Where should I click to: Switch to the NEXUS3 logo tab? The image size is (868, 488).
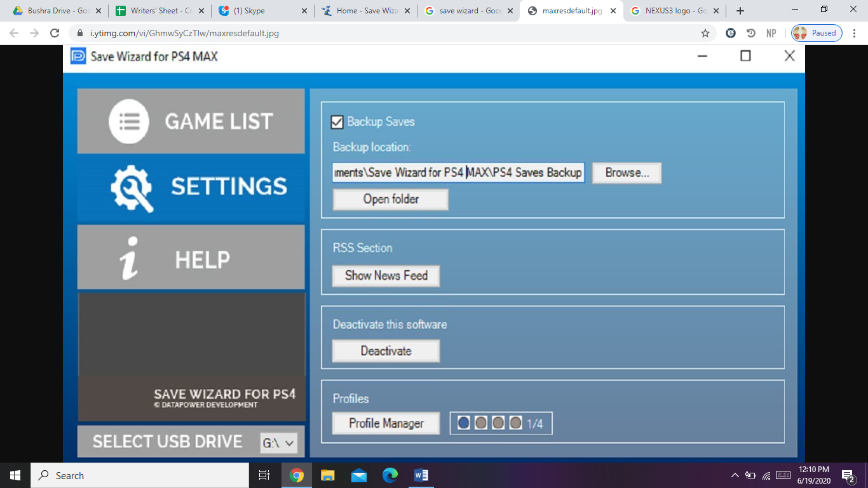point(674,11)
